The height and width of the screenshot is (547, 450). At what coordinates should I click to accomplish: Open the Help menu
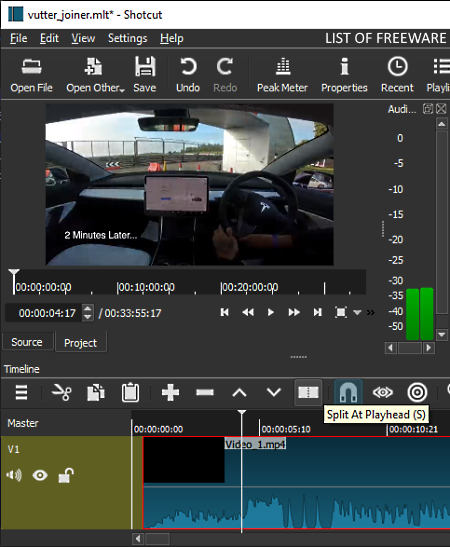[172, 38]
